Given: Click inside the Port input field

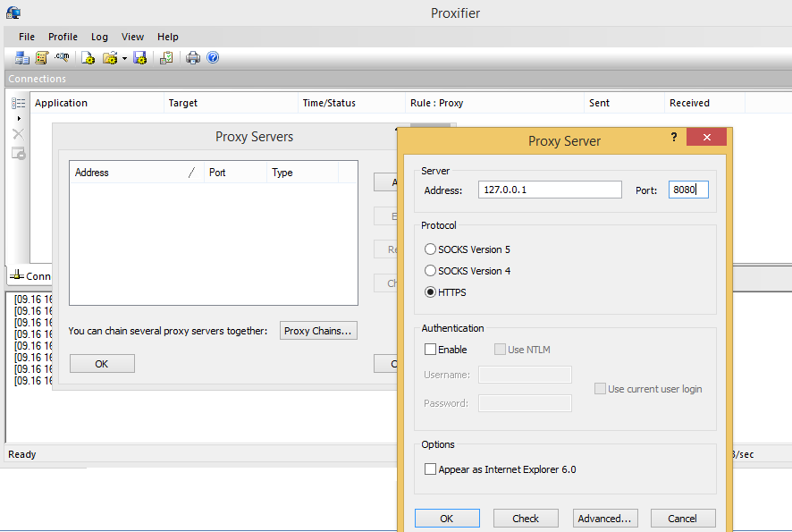Looking at the screenshot, I should (x=687, y=189).
